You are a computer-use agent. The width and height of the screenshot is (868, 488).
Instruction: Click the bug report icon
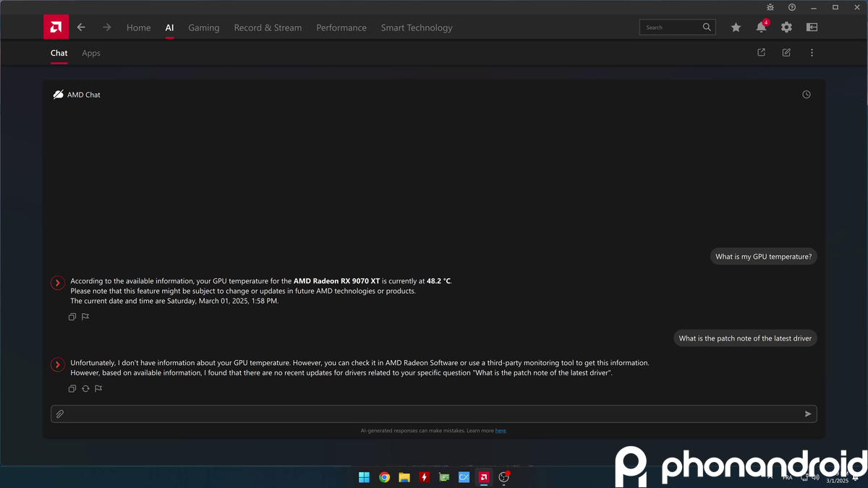pyautogui.click(x=770, y=7)
